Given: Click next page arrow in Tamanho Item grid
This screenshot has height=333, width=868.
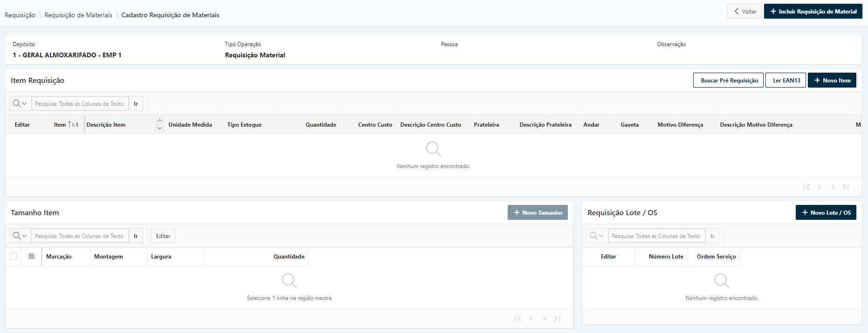Looking at the screenshot, I should point(544,319).
